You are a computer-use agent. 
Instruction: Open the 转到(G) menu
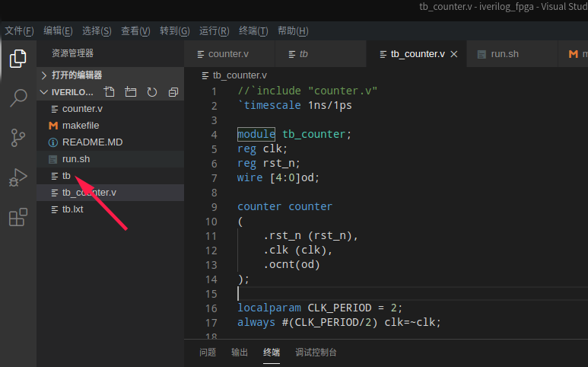point(175,30)
